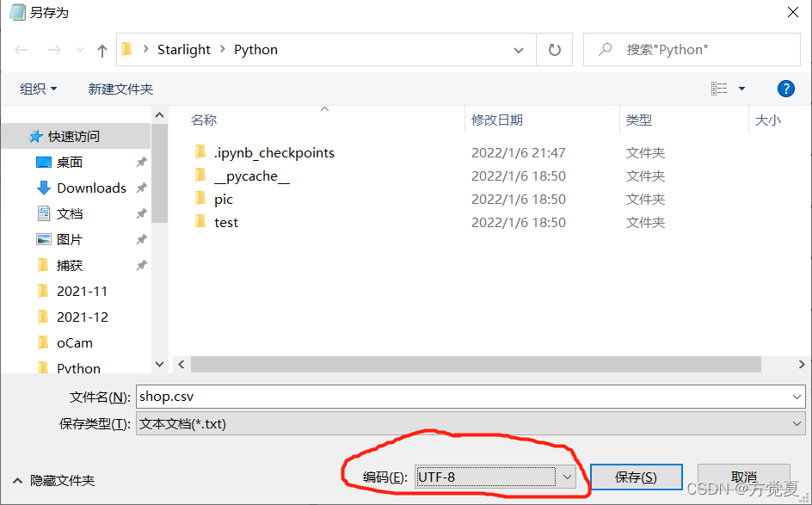
Task: Change the view layout icon
Action: [719, 89]
